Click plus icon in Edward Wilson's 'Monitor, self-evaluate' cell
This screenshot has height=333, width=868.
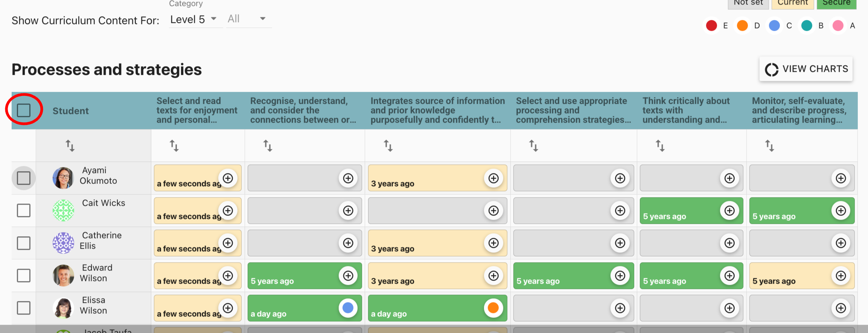(841, 275)
